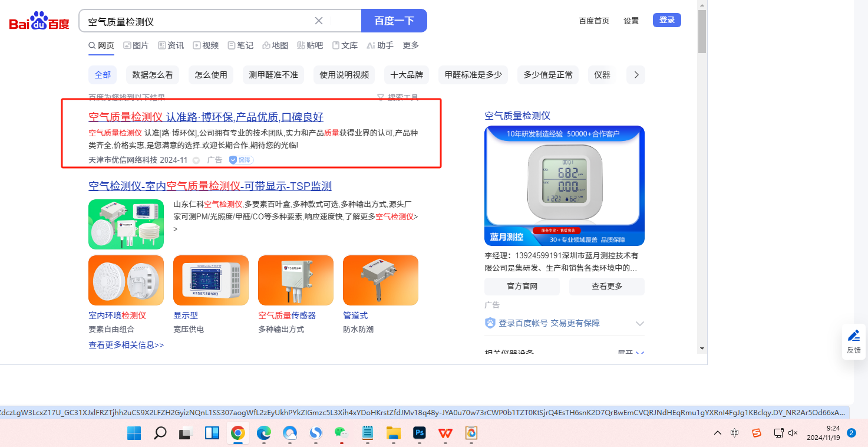The image size is (868, 447).
Task: Open the Widgets panel on the taskbar
Action: point(212,433)
